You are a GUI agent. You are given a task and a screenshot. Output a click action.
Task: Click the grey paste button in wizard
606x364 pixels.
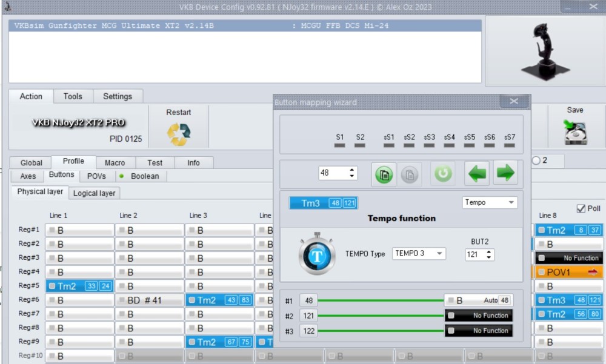[x=410, y=174]
